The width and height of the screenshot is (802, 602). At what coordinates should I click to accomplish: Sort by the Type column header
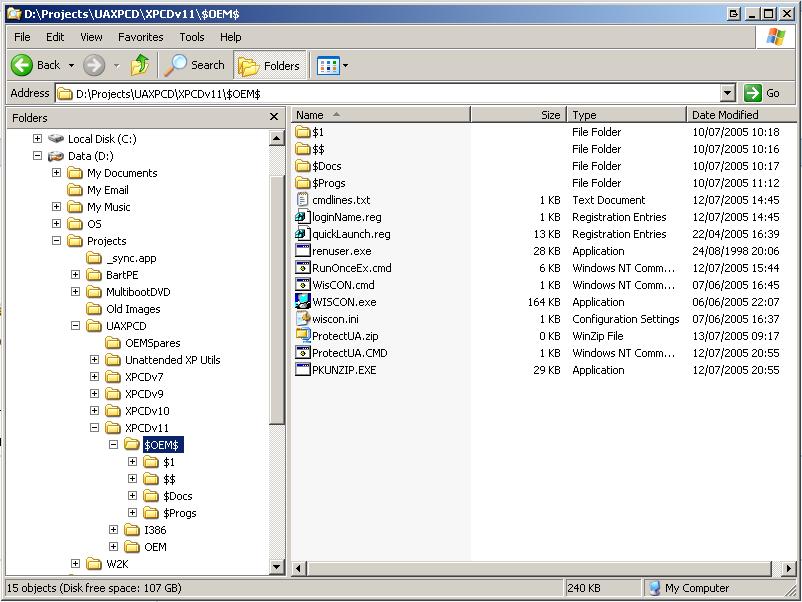626,115
